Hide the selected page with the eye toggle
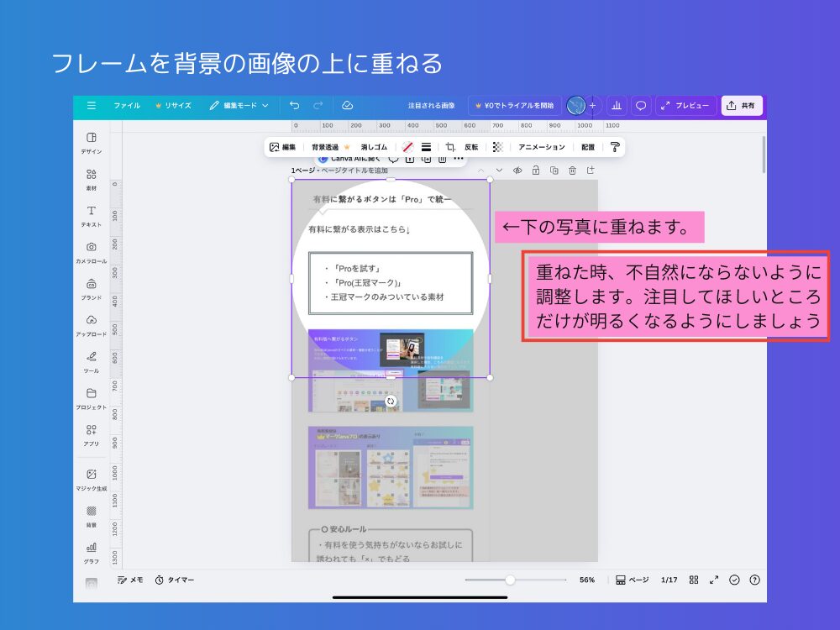The image size is (840, 630). click(517, 170)
